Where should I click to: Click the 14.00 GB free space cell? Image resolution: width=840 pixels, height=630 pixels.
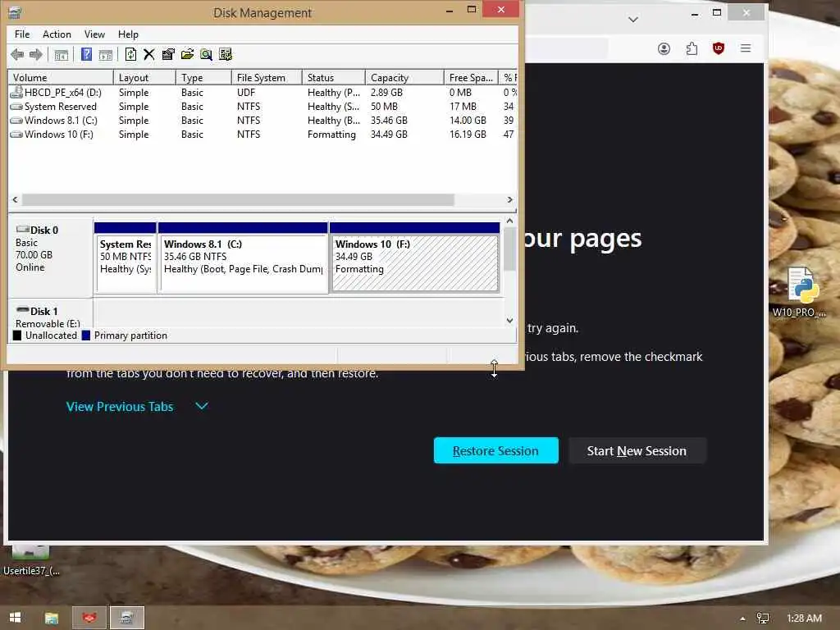click(x=468, y=120)
